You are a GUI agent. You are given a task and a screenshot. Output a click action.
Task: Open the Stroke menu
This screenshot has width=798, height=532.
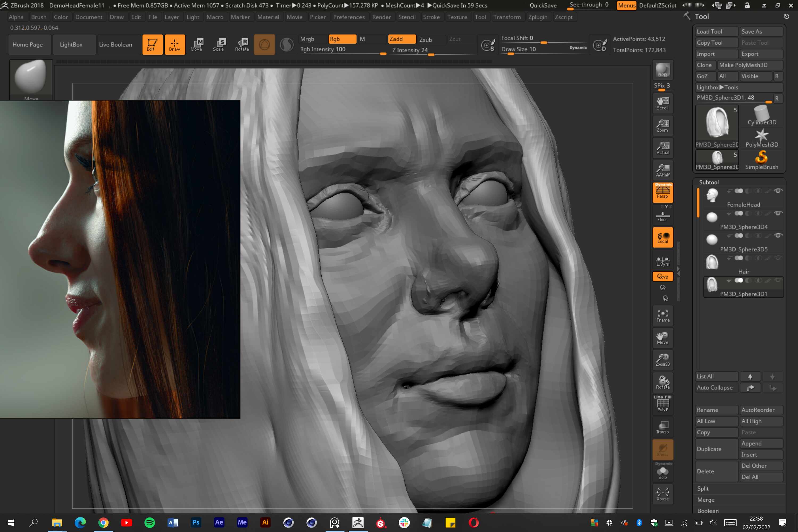(431, 17)
